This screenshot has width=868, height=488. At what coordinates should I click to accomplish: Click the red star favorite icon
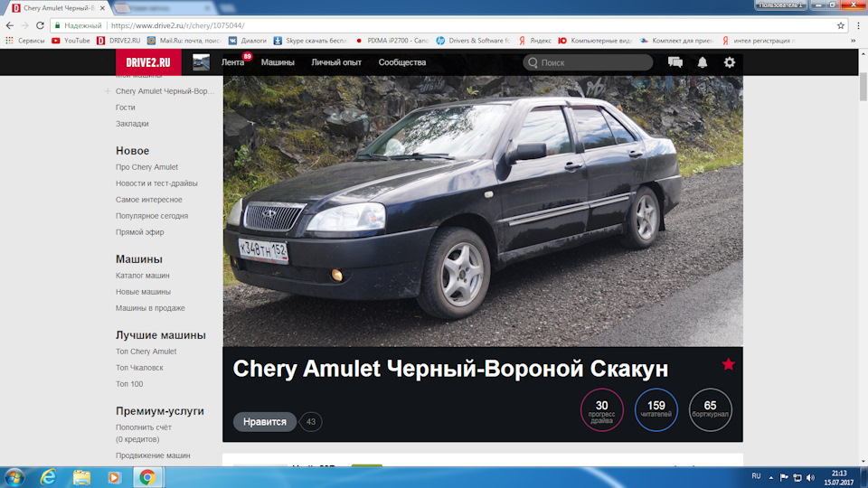pos(728,364)
